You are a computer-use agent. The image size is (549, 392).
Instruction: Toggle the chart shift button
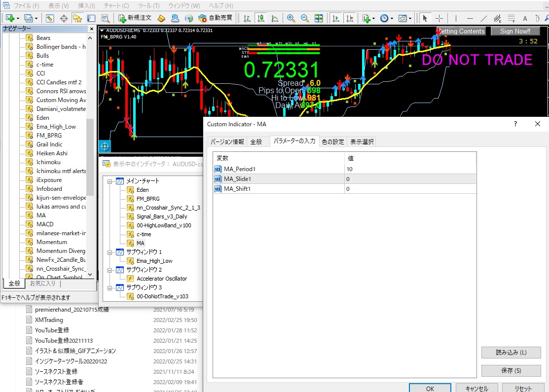[350, 18]
